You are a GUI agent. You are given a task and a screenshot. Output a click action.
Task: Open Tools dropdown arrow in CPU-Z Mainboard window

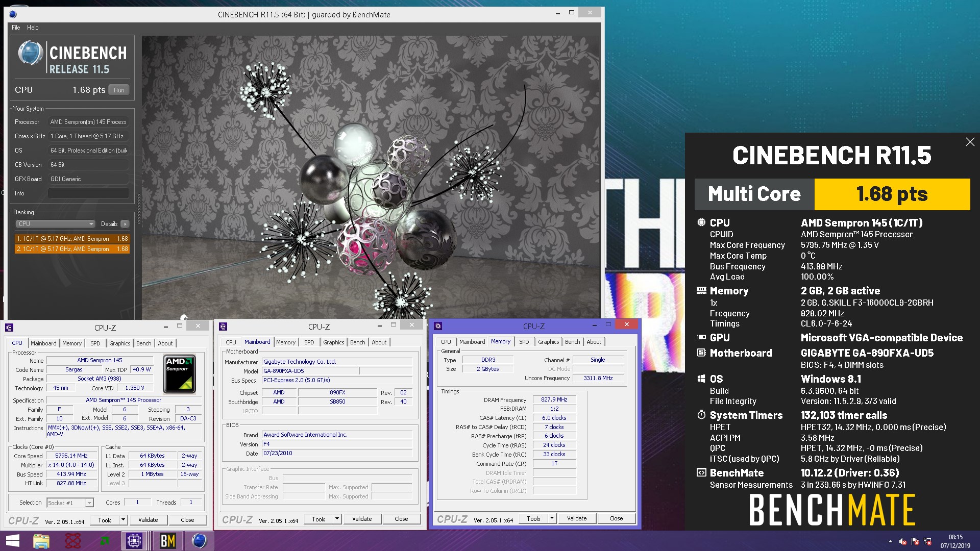click(x=337, y=519)
